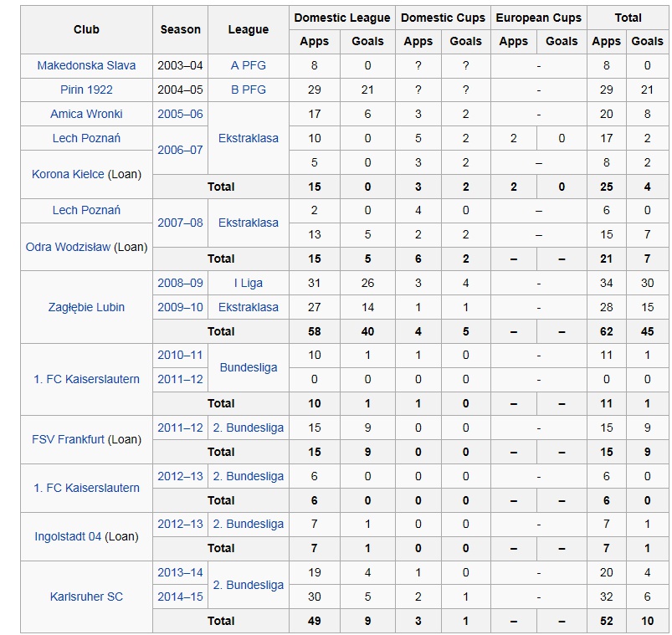Screen dimensions: 672x635
Task: Open the Karlsruher SC club link
Action: (x=86, y=597)
